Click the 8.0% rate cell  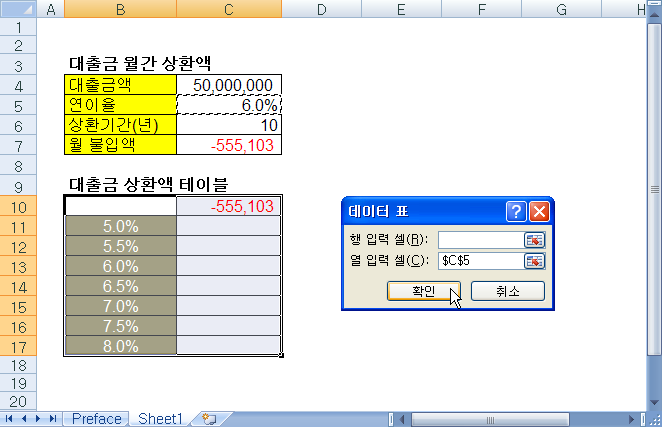[x=120, y=346]
